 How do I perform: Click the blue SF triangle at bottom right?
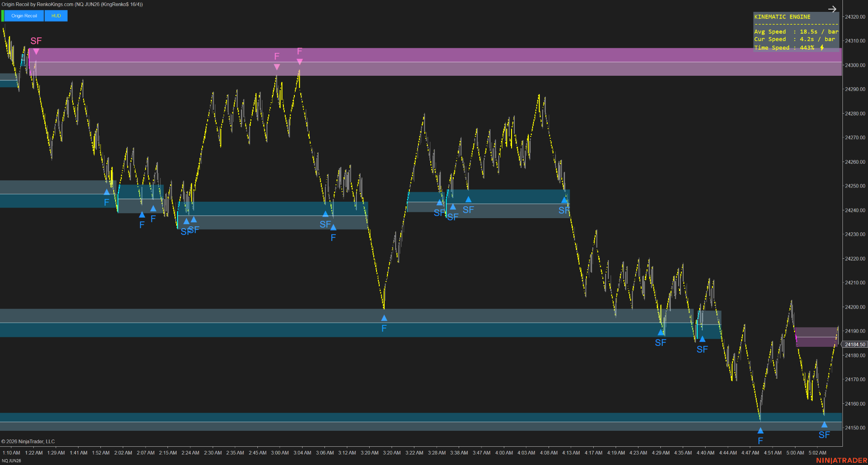click(824, 425)
